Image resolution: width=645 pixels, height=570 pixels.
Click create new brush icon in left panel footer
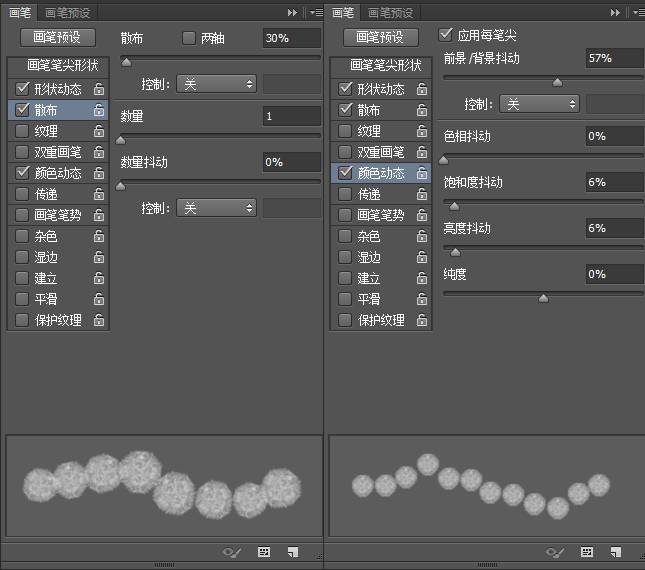[x=292, y=551]
